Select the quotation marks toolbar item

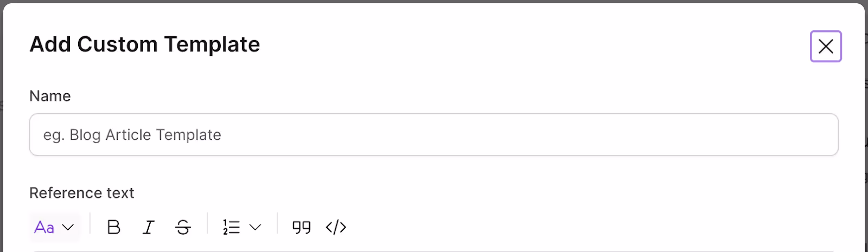coord(302,227)
